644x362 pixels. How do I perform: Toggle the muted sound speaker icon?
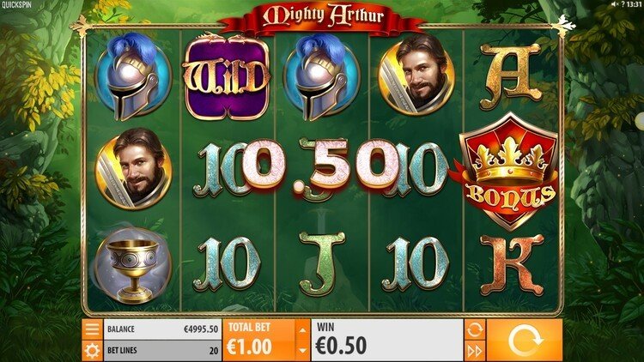(615, 4)
